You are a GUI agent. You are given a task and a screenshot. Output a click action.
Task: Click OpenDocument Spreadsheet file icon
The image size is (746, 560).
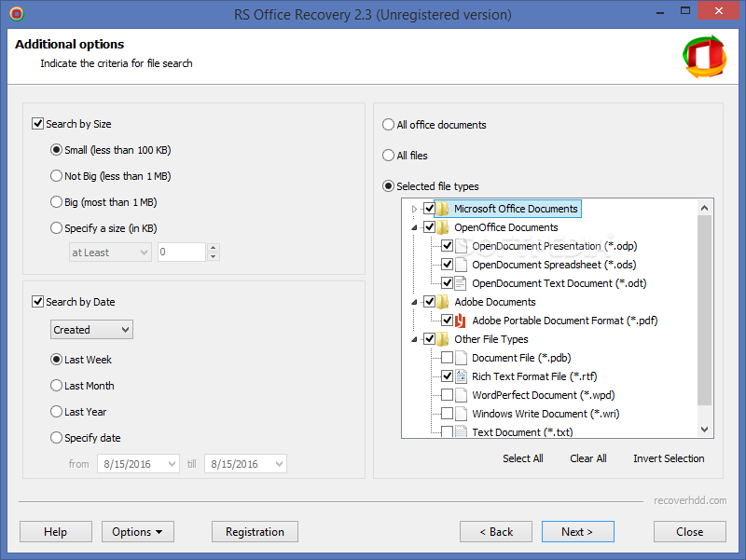coord(461,265)
